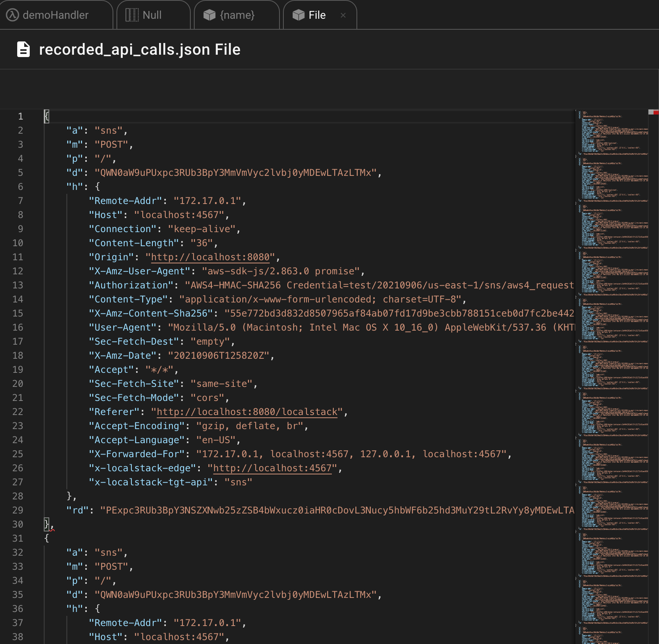The height and width of the screenshot is (644, 659).
Task: Click the x-localstack-edge link http://localhost:4567
Action: [272, 468]
